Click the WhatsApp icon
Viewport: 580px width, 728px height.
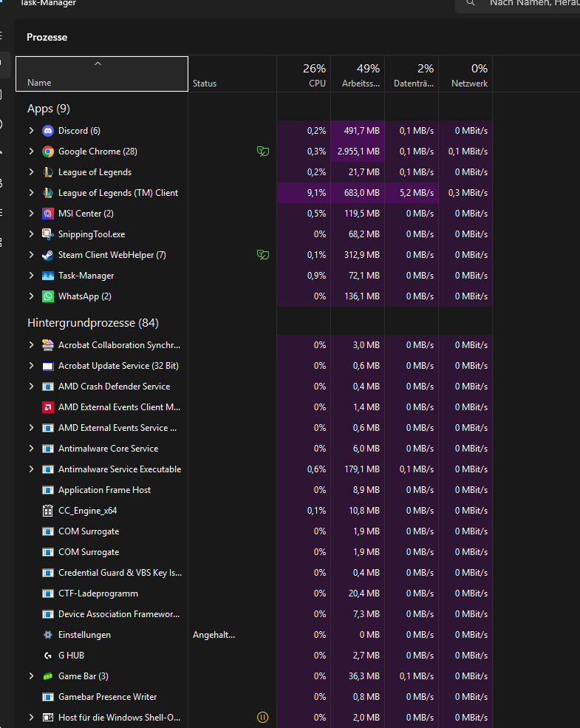(x=48, y=296)
